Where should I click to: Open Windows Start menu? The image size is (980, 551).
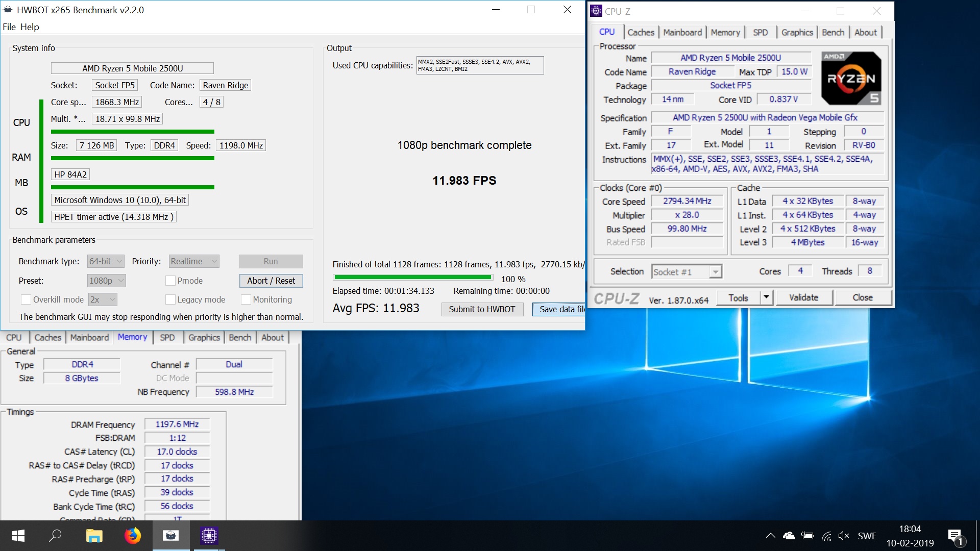(18, 536)
